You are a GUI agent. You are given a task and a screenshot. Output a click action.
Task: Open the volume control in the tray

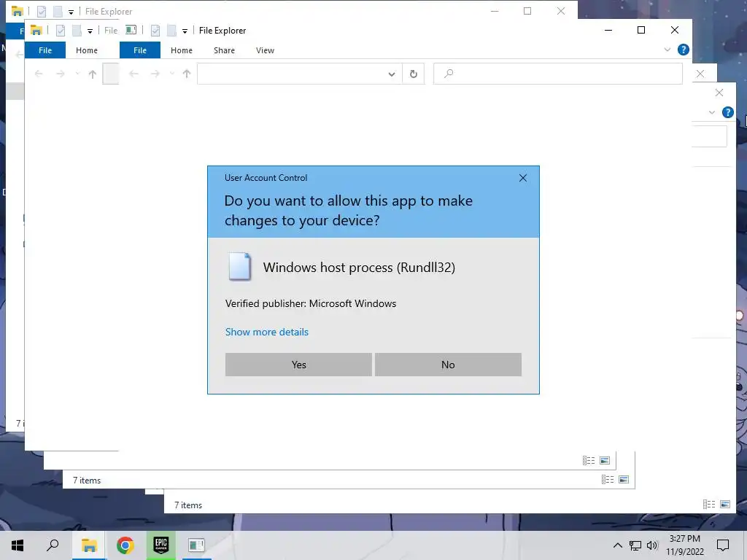pos(652,545)
